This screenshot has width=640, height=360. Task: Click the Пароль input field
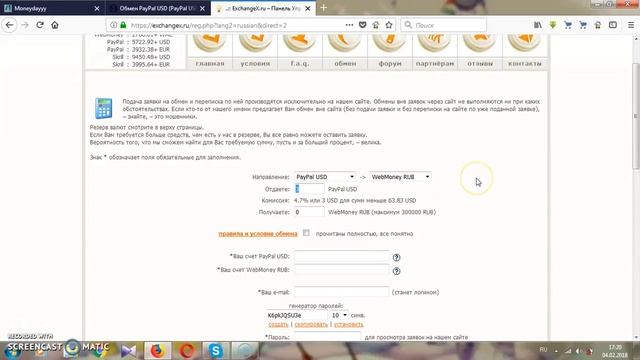pyautogui.click(x=328, y=336)
